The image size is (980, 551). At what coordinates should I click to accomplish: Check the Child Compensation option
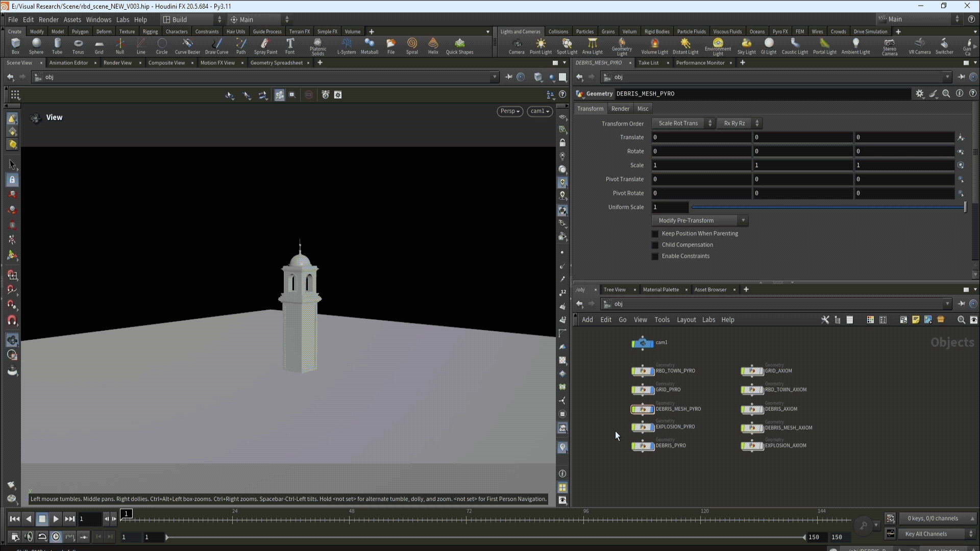[x=655, y=245]
